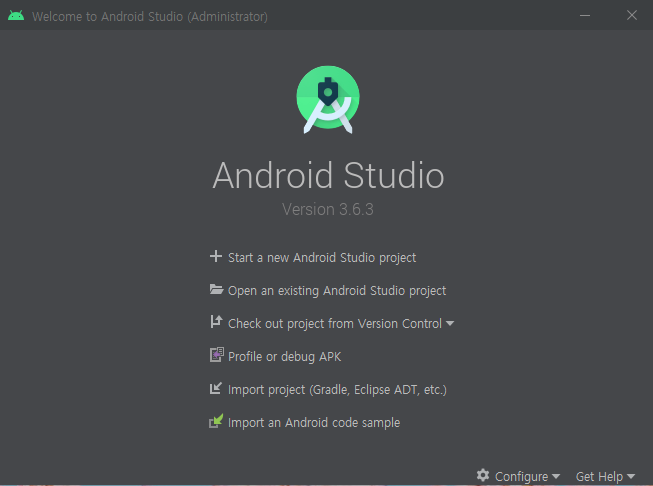This screenshot has width=653, height=486.
Task: Click the Profile or debug APK icon
Action: coord(216,355)
